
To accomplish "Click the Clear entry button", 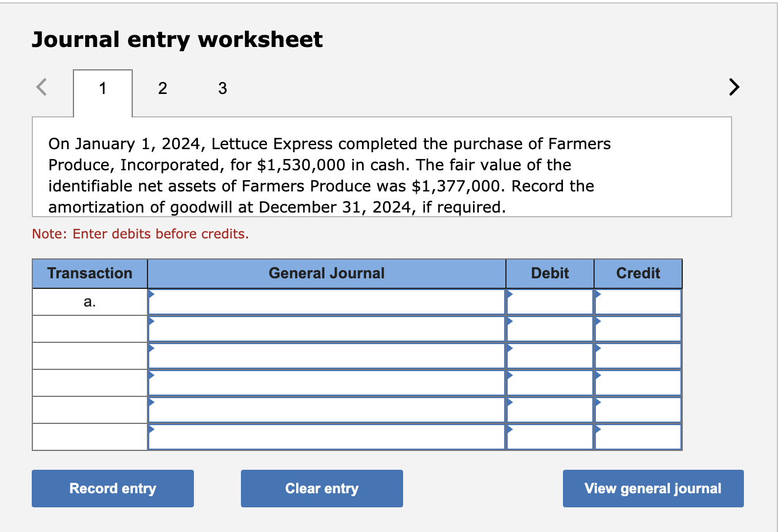I will tap(321, 488).
